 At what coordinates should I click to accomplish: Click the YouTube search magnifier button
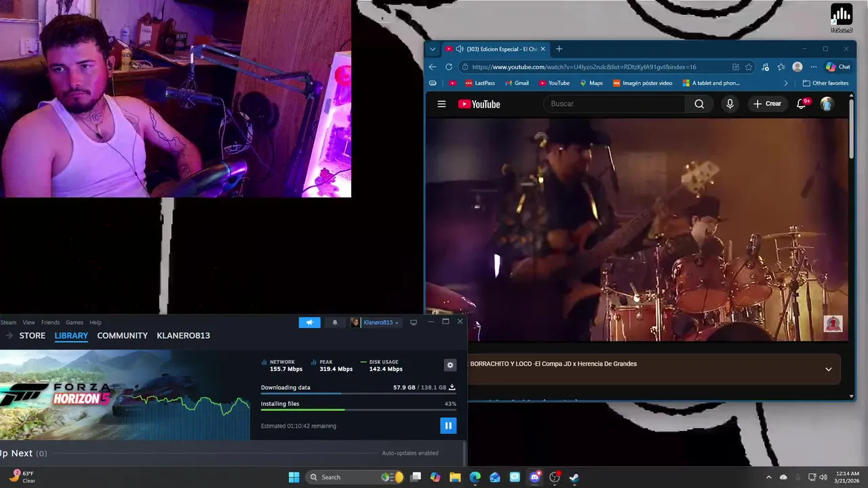[x=699, y=104]
